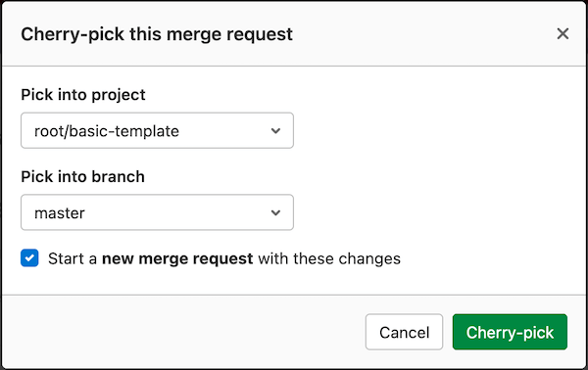Focus the branch selector box

point(157,212)
